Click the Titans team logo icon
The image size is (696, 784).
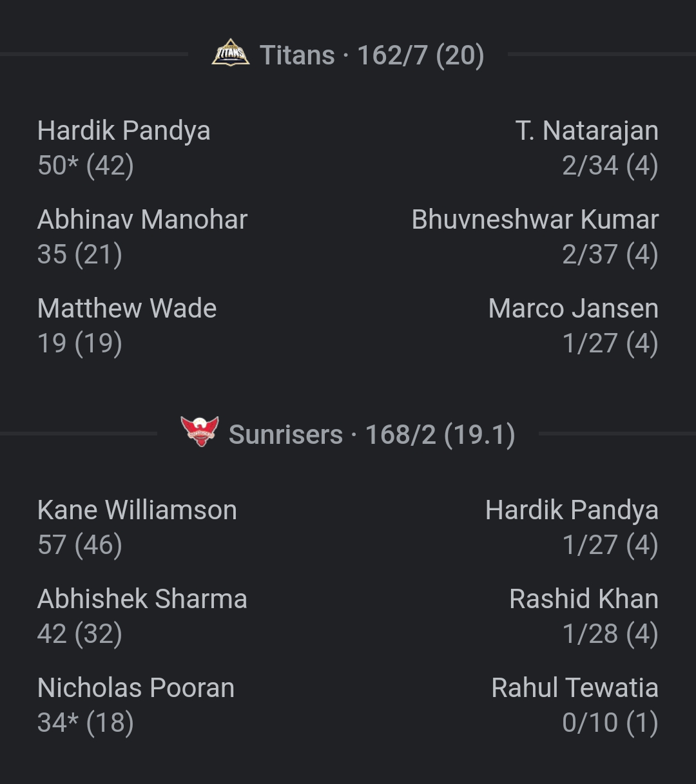pos(230,54)
